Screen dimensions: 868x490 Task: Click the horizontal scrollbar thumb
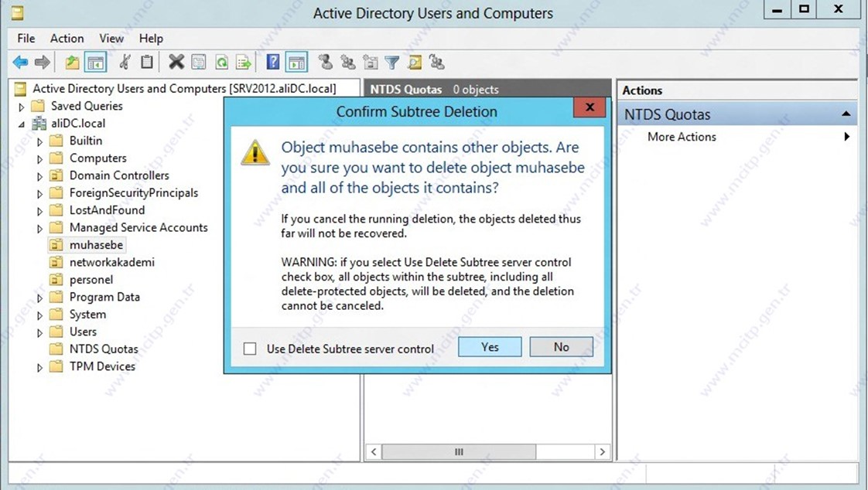[x=458, y=452]
